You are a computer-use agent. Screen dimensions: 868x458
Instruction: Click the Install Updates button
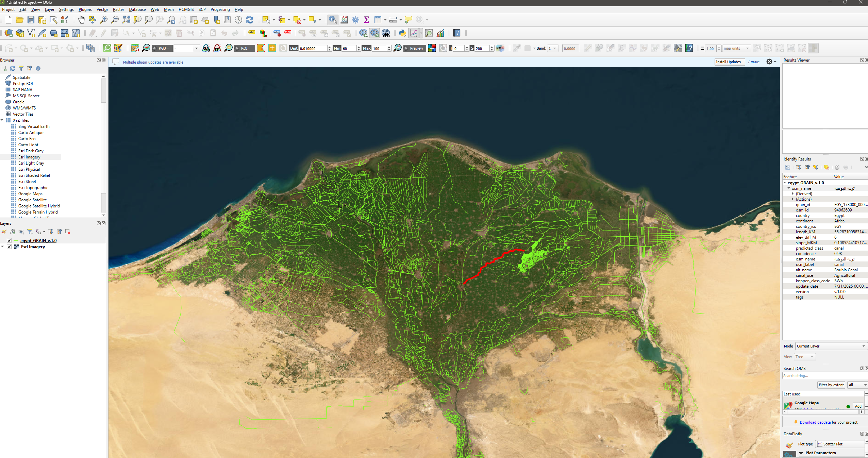[x=730, y=62]
